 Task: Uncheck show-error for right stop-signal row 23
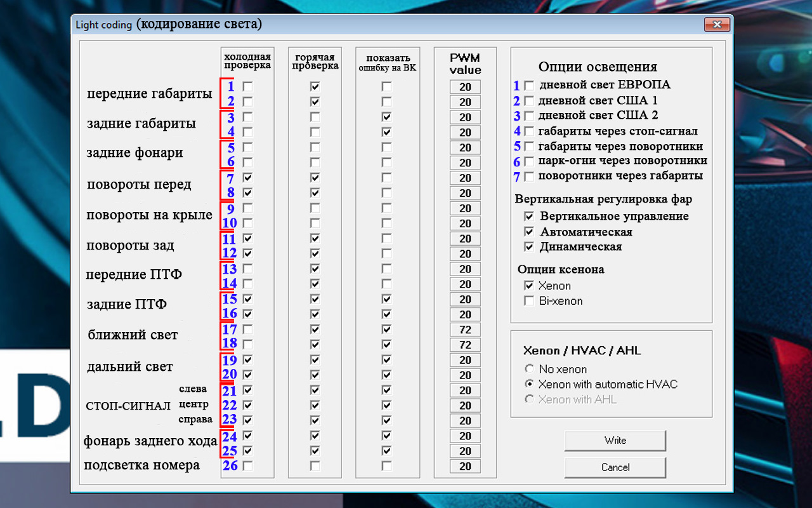coord(386,421)
